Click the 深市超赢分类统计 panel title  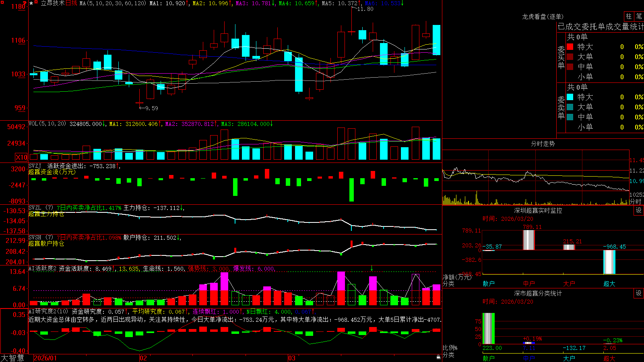[x=538, y=293]
